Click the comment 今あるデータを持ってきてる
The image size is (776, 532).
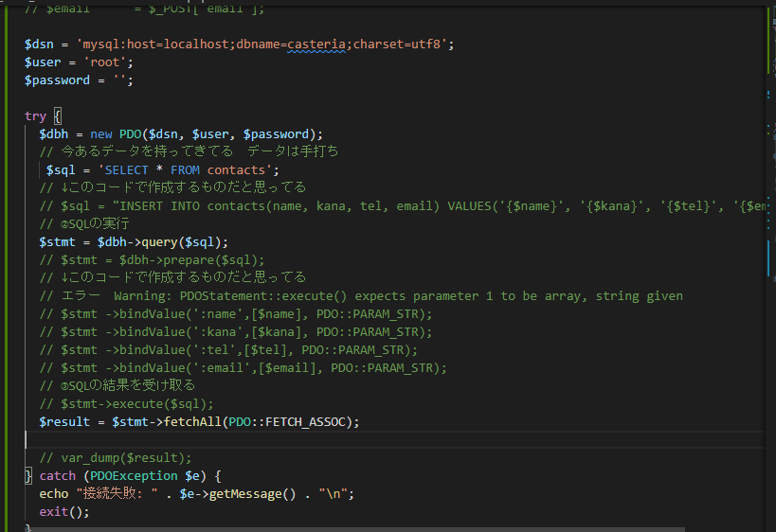coord(189,151)
